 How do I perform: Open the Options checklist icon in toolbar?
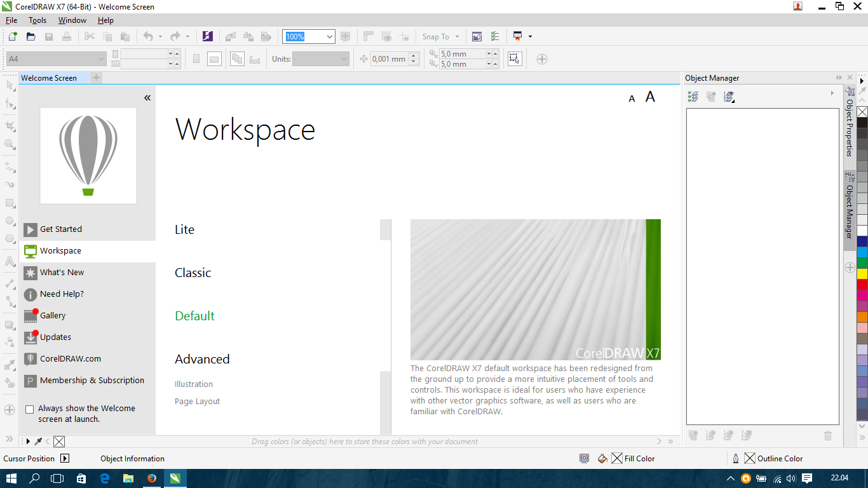tap(495, 36)
